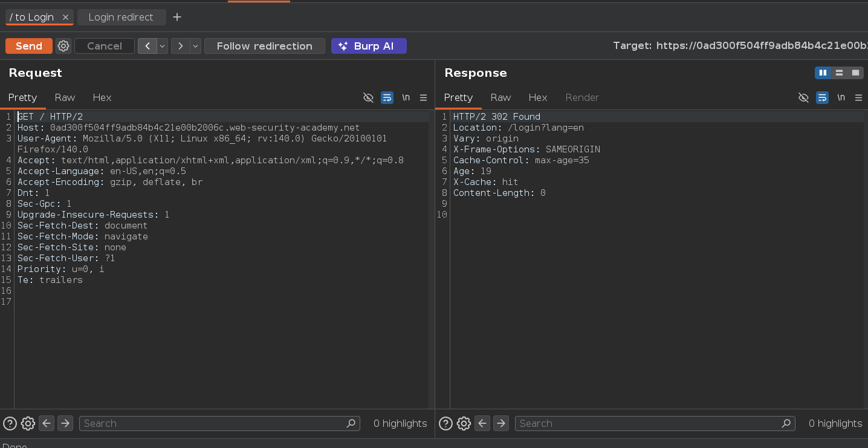868x448 pixels.
Task: Click the Host header line
Action: coord(189,128)
